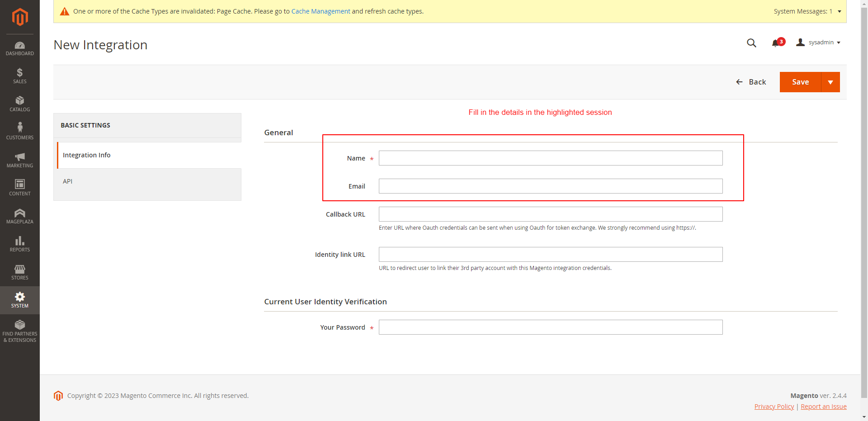This screenshot has width=868, height=421.
Task: Click the search magnifier icon
Action: click(x=751, y=43)
